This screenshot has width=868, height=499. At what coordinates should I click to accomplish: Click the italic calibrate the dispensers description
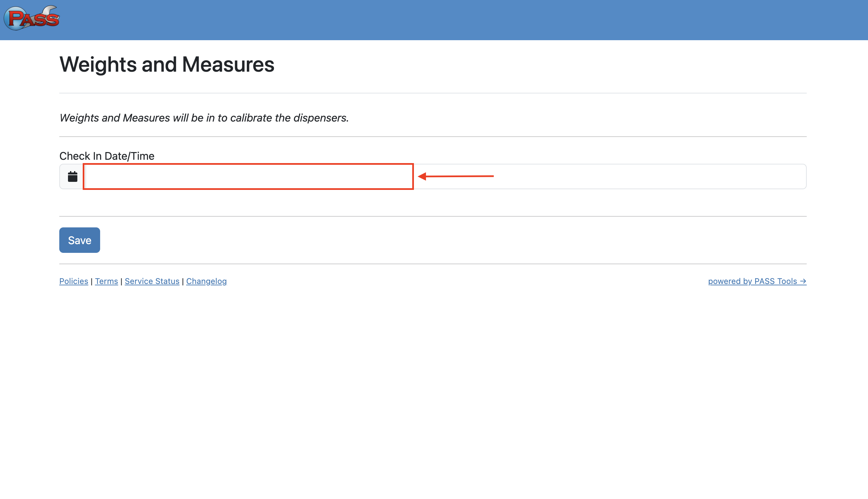pos(204,118)
